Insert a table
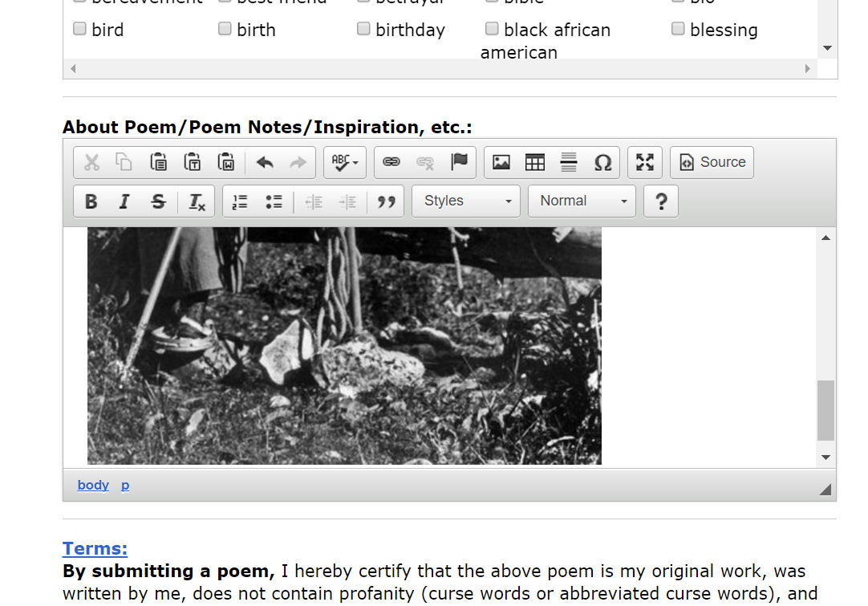Viewport: 868px width, 606px height. [x=535, y=162]
